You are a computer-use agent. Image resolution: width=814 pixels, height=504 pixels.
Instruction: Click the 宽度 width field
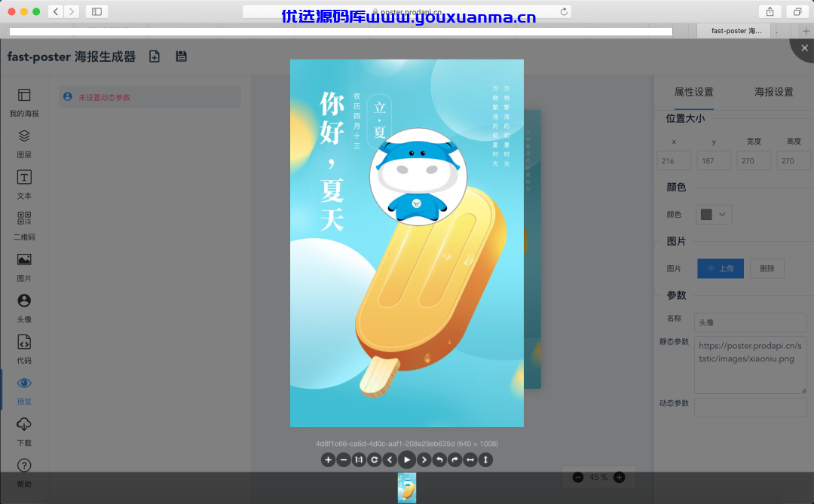point(754,161)
